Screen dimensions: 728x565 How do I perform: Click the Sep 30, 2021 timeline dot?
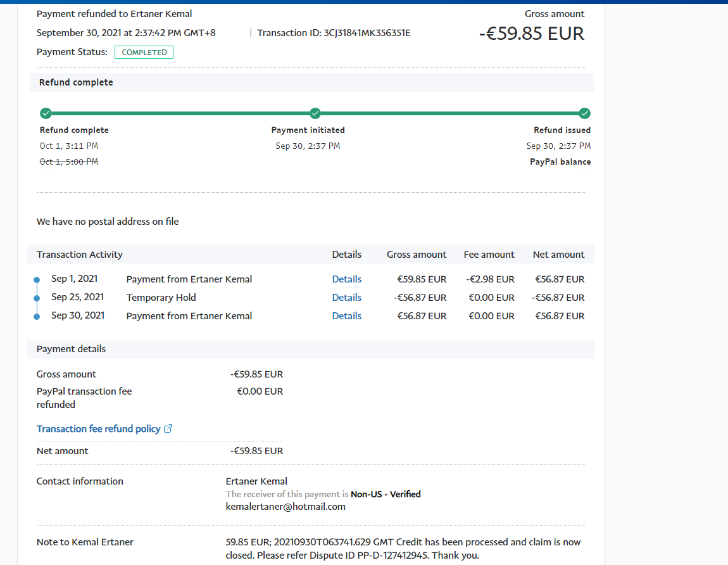tap(37, 316)
